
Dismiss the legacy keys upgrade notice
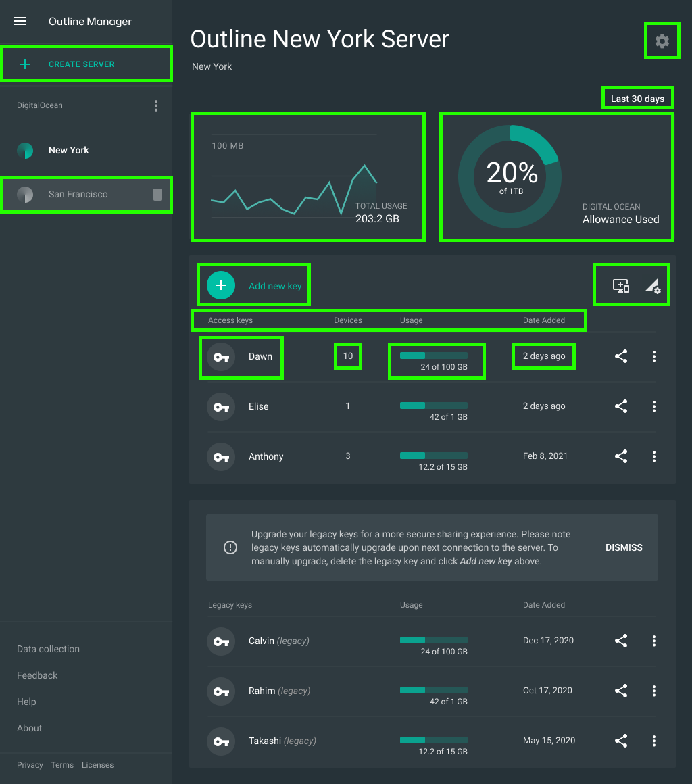[x=623, y=547]
